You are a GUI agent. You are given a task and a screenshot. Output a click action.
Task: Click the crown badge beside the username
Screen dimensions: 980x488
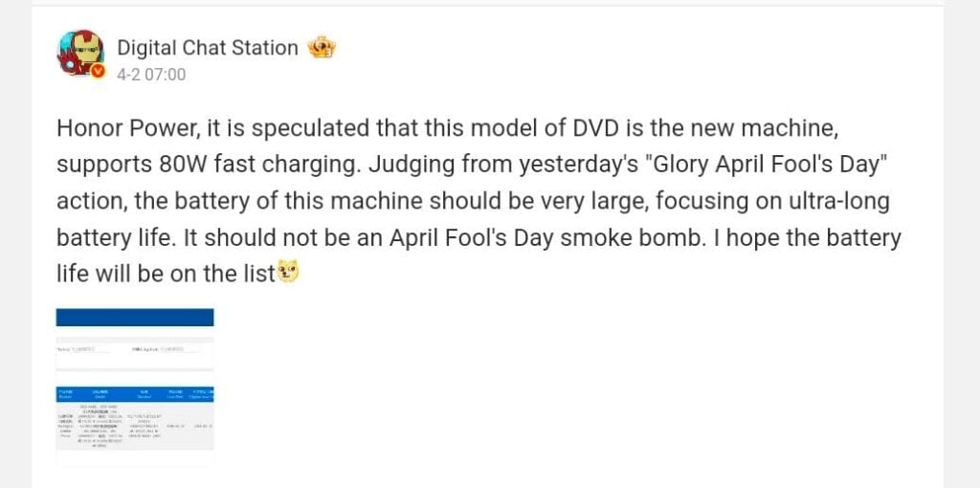click(x=322, y=48)
